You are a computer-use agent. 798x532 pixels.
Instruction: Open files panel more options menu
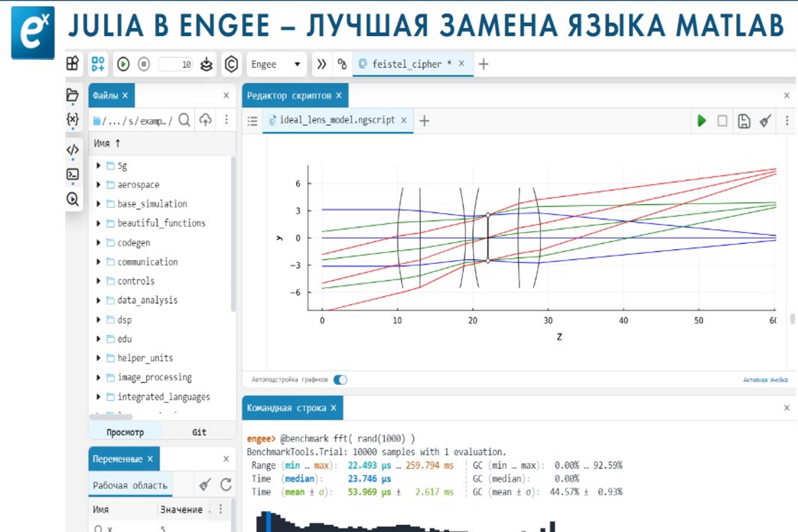tap(226, 120)
